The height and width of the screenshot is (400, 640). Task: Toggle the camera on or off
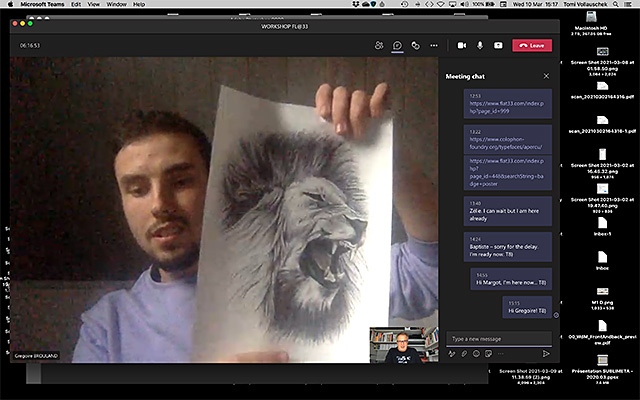[x=462, y=45]
